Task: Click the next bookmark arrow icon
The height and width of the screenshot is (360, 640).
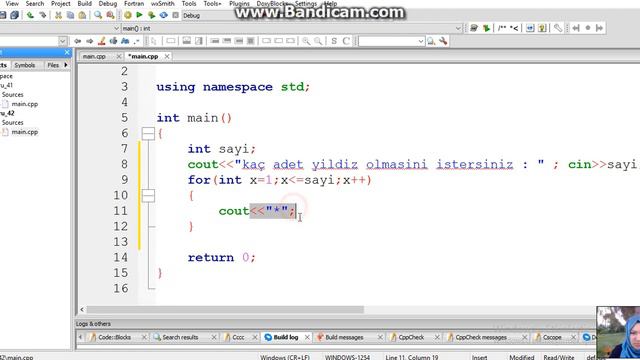Action: [x=600, y=28]
